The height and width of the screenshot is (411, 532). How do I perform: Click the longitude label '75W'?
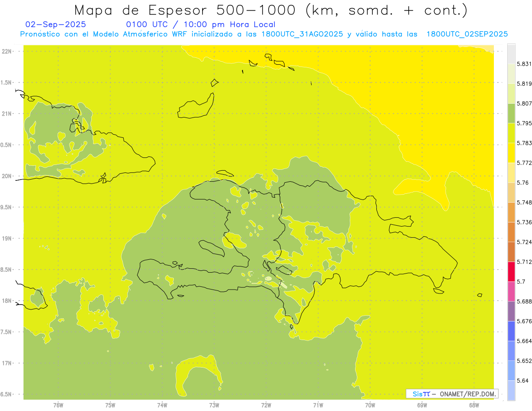point(110,405)
